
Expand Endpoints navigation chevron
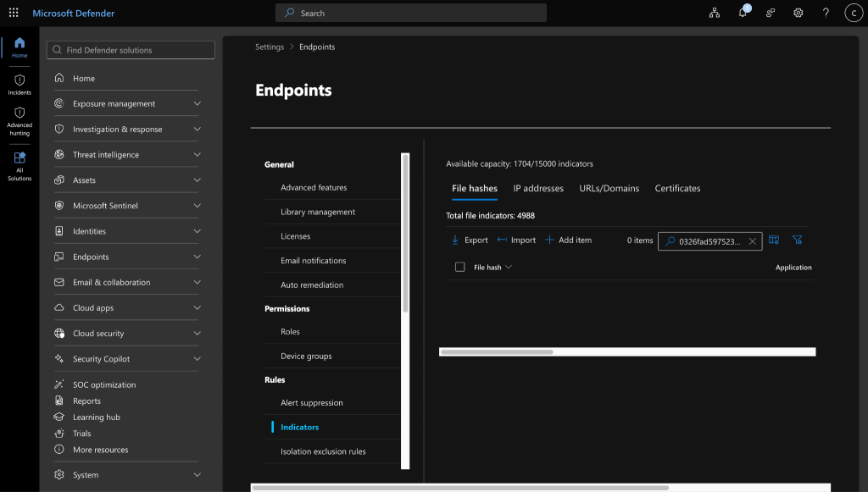click(x=197, y=257)
